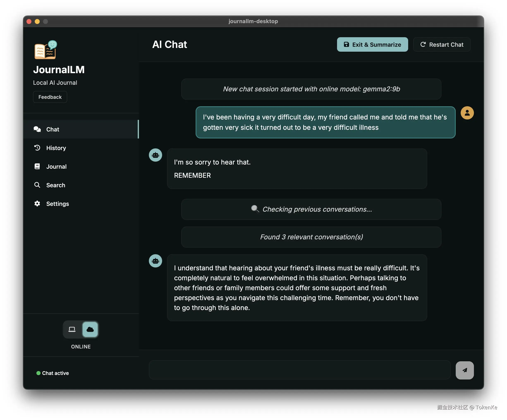The width and height of the screenshot is (507, 420).
Task: Open the Feedback button
Action: [x=50, y=97]
